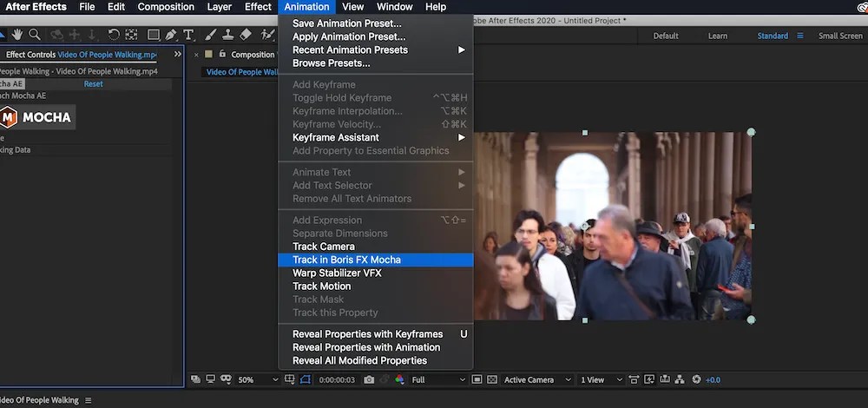Toggle transparency grid in viewer
This screenshot has height=408, width=868.
pyautogui.click(x=492, y=379)
